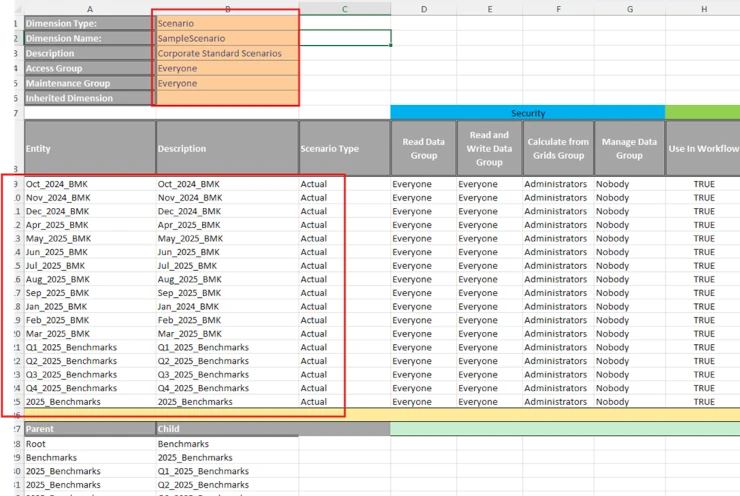Image resolution: width=740 pixels, height=496 pixels.
Task: Select the empty Inherited Dimension value cell
Action: 226,98
